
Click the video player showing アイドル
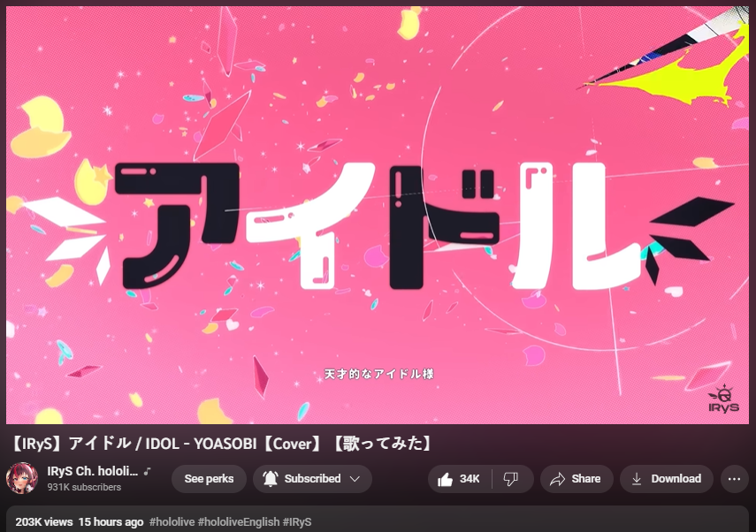click(x=378, y=215)
